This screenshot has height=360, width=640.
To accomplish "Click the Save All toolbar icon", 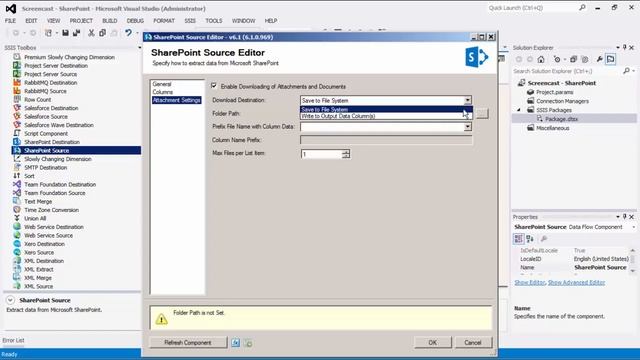I will [x=76, y=33].
